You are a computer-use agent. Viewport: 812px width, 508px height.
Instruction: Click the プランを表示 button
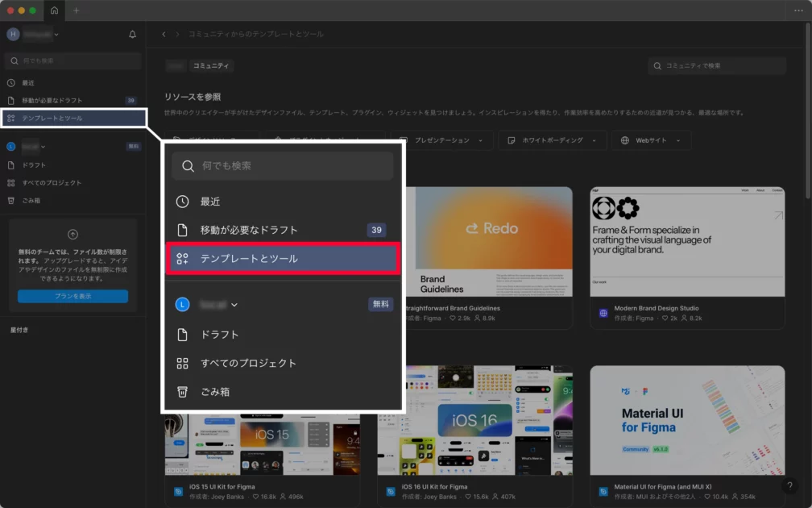[x=72, y=297]
